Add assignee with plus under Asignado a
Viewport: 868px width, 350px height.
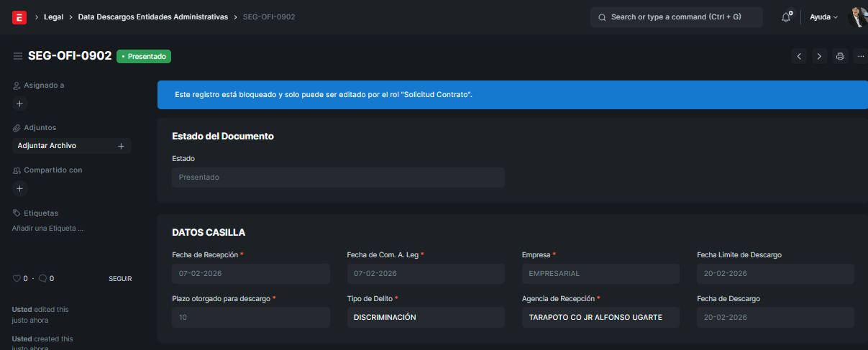click(19, 103)
